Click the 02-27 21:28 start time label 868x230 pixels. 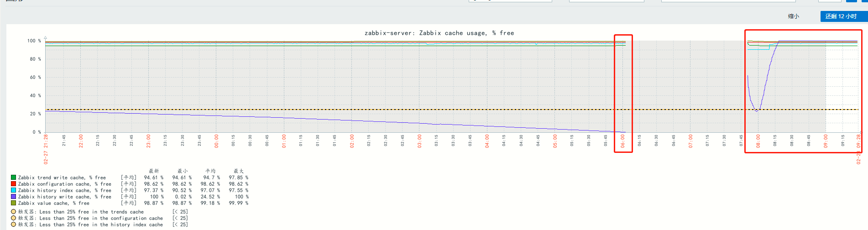[46, 149]
